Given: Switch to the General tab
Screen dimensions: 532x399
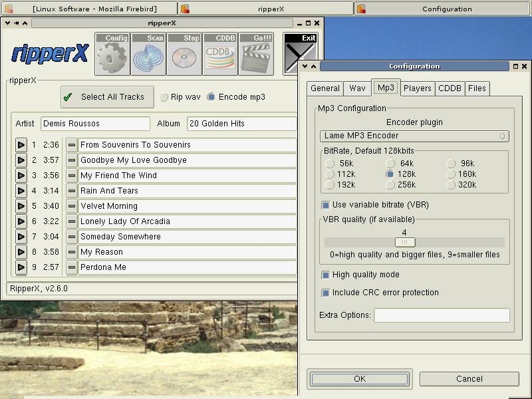Looking at the screenshot, I should [325, 88].
